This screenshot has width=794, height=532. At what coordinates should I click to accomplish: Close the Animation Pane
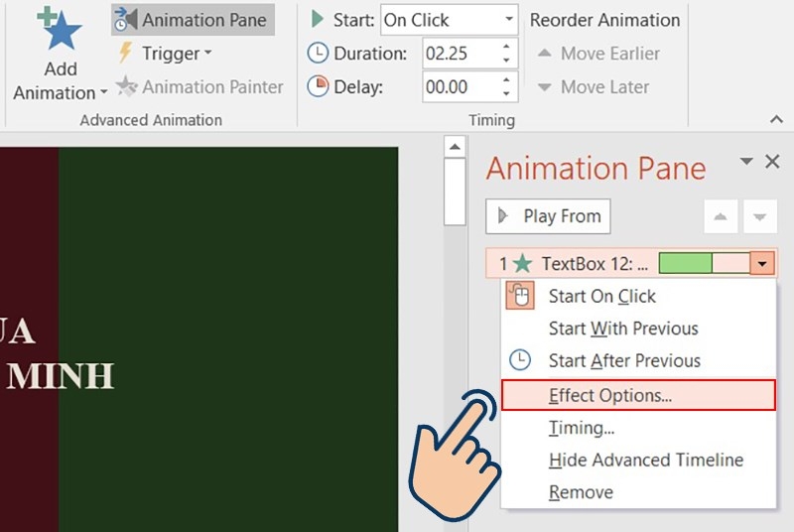(x=772, y=162)
